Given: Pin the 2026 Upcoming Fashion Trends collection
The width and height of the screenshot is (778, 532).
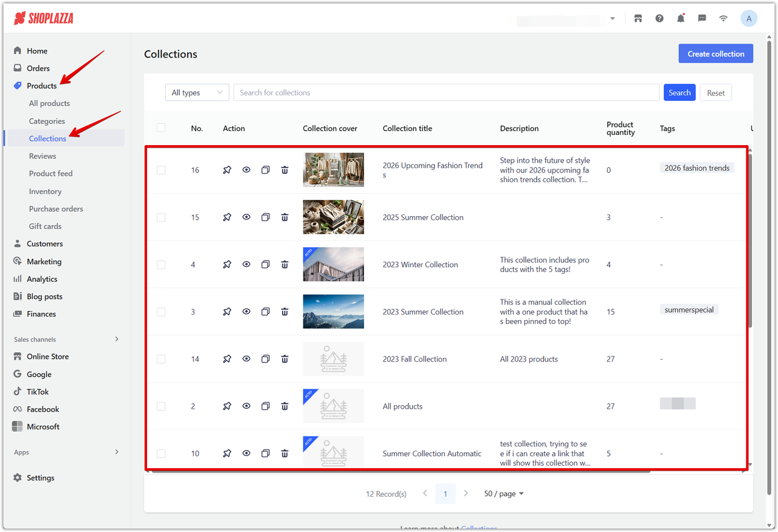Looking at the screenshot, I should point(227,170).
